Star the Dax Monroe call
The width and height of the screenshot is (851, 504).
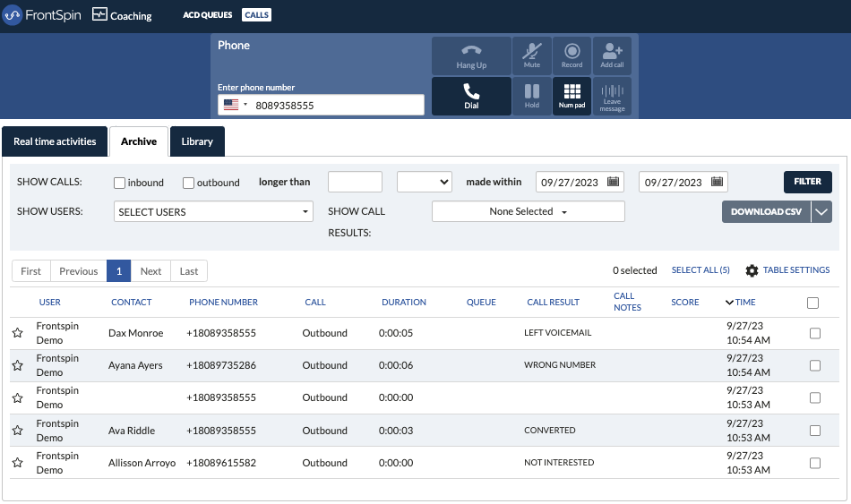tap(17, 332)
